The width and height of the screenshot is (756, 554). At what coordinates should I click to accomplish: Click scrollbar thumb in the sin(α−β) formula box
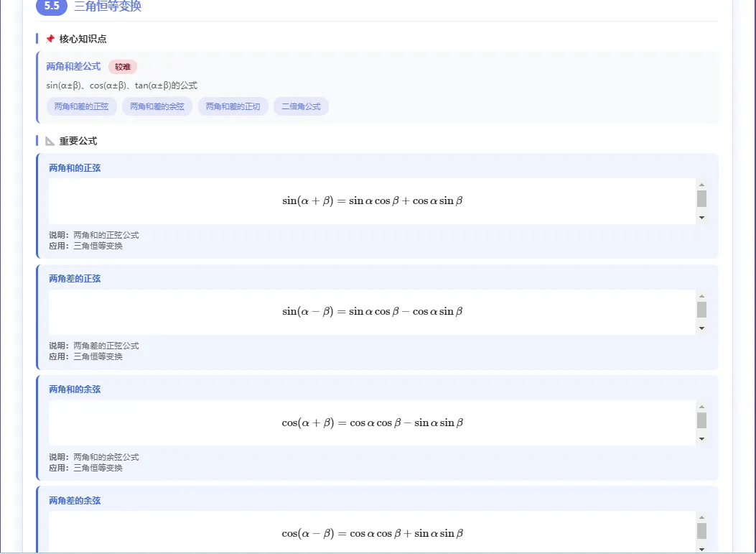coord(701,310)
